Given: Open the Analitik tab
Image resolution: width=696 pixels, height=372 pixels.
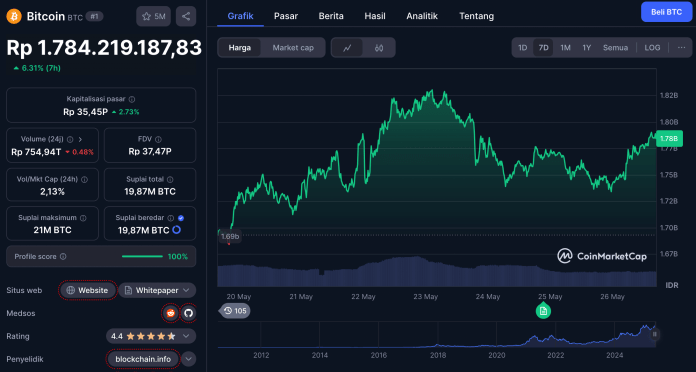Looking at the screenshot, I should [x=422, y=16].
